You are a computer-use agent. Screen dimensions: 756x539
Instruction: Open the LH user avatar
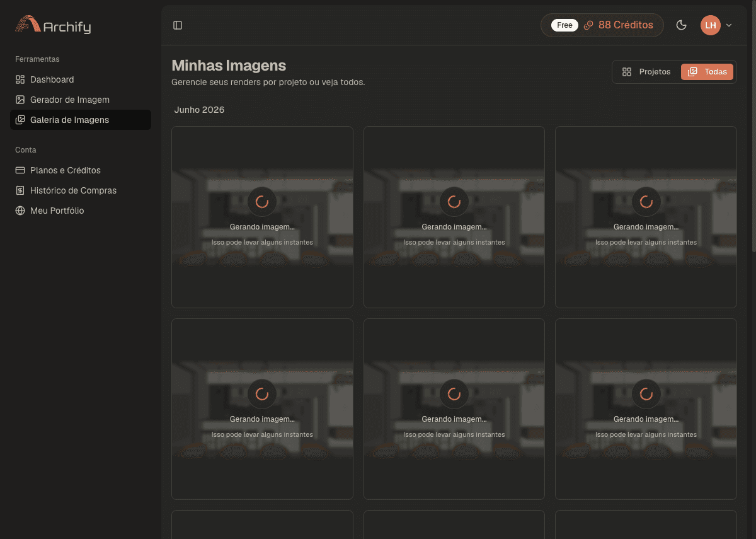click(711, 25)
